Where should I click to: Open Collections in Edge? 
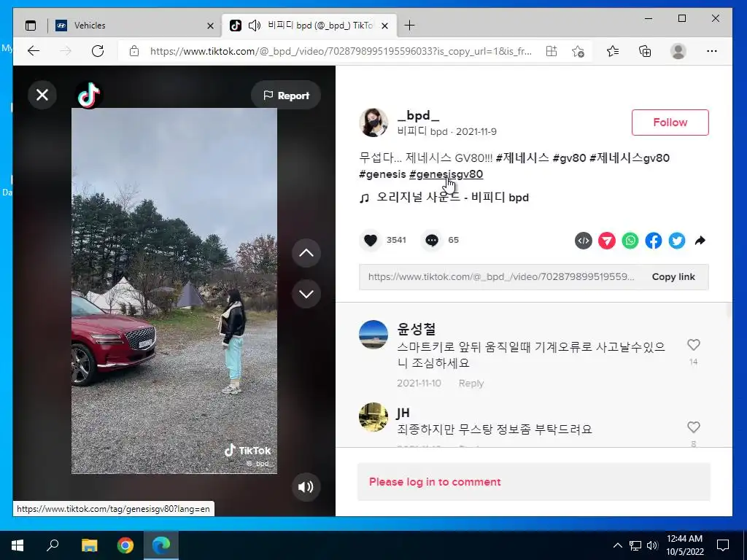(645, 51)
